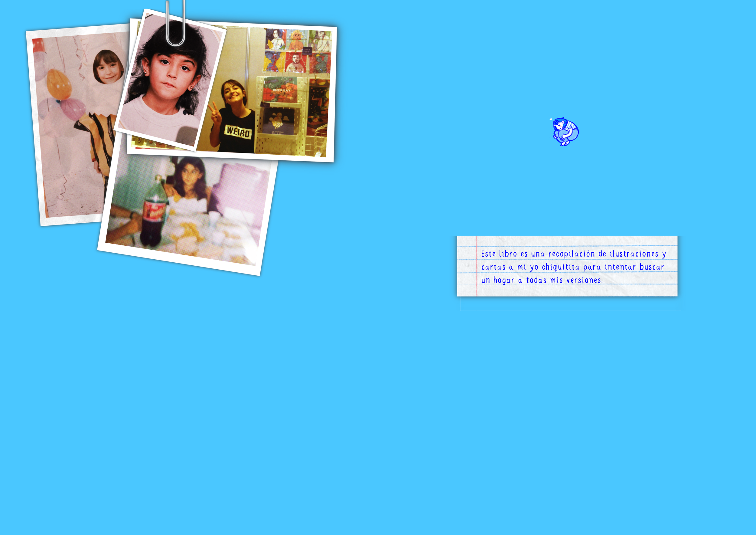
Task: Click the orange balloon in the left photo
Action: [x=59, y=84]
